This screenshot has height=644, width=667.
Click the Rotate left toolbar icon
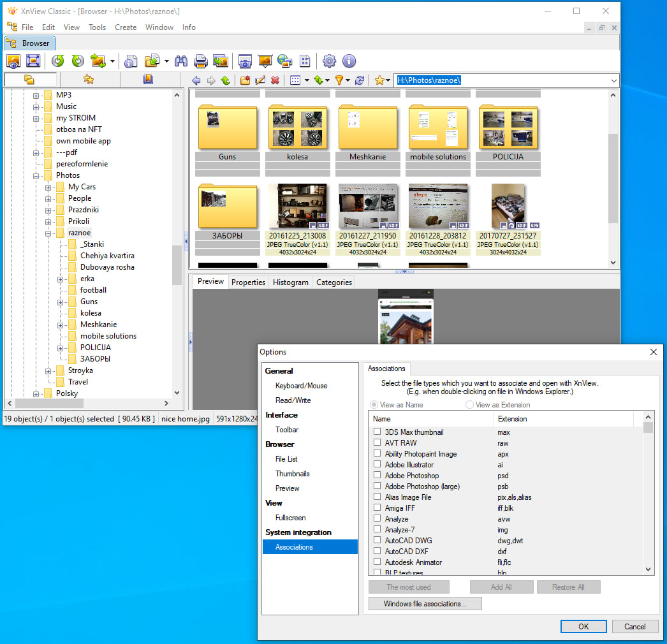(x=58, y=61)
